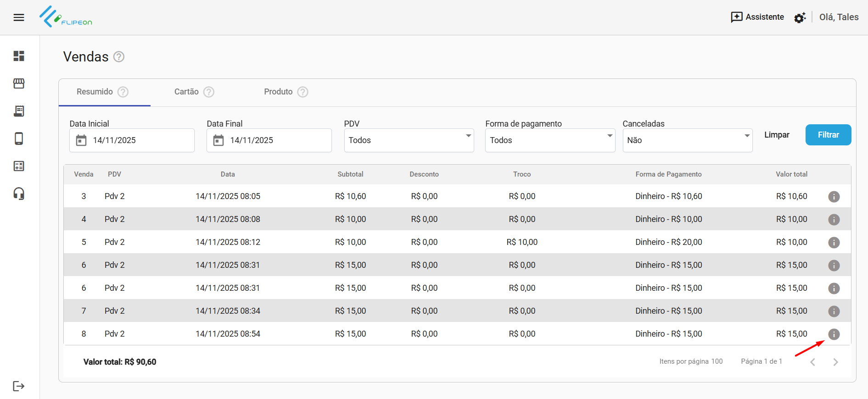Click the help icon next to Vendas
The image size is (868, 399).
[119, 57]
